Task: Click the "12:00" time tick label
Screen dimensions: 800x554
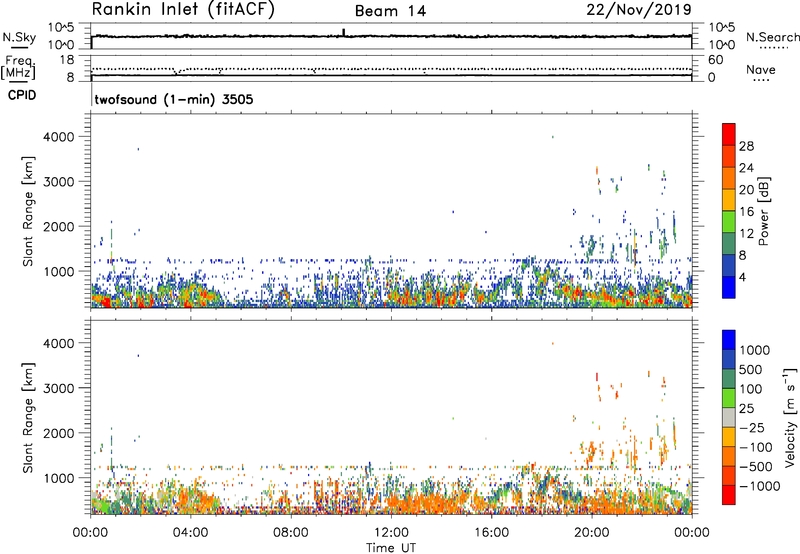Action: tap(391, 533)
